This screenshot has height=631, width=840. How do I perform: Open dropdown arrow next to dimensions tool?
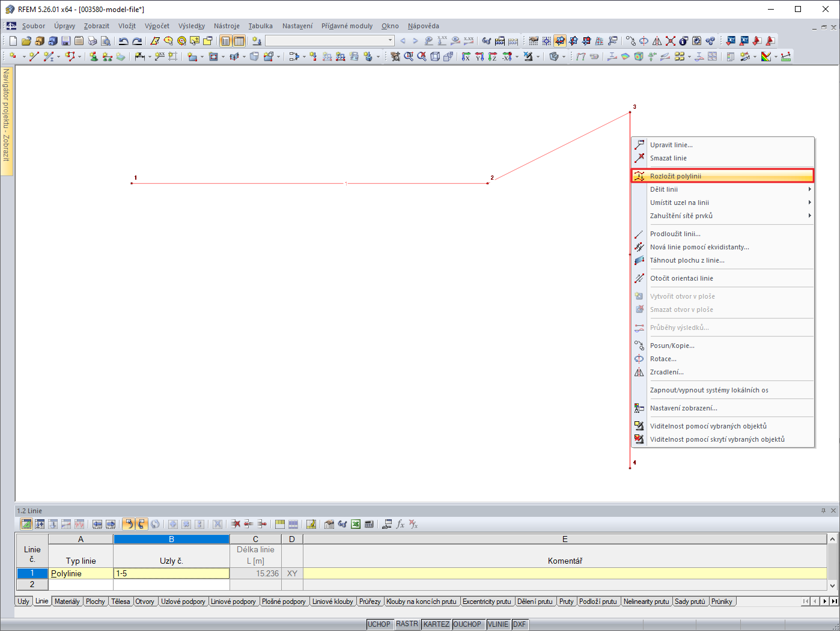coord(150,57)
